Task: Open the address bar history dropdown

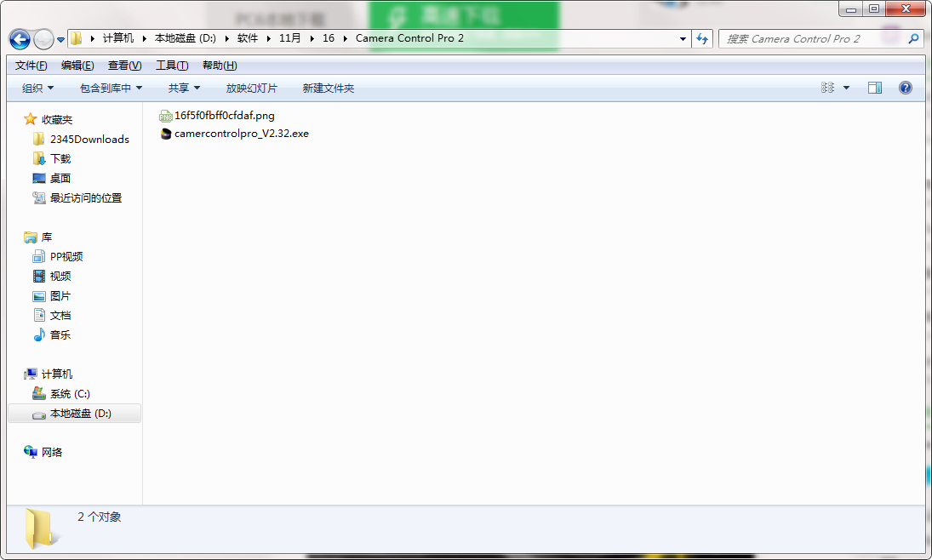Action: pyautogui.click(x=683, y=38)
